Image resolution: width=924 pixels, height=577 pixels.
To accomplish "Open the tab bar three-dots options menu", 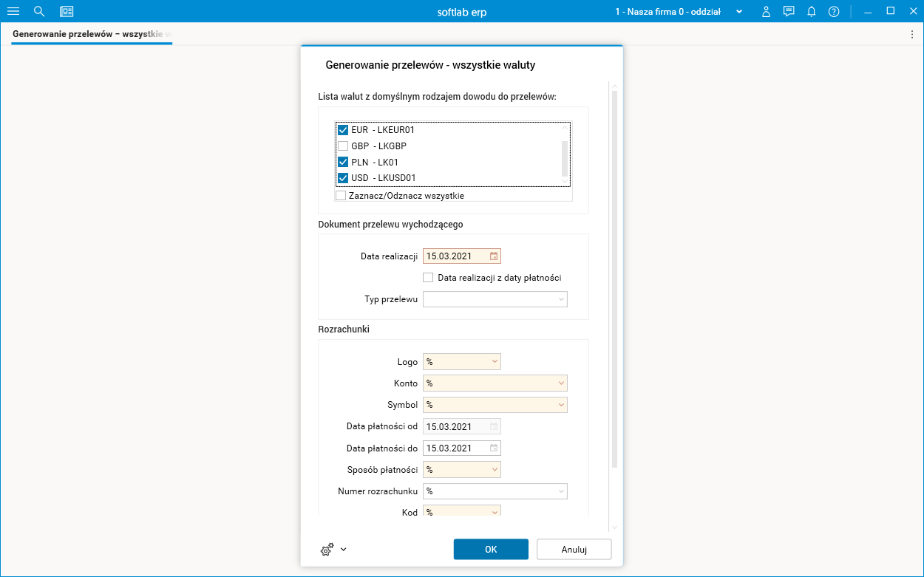I will [x=911, y=34].
